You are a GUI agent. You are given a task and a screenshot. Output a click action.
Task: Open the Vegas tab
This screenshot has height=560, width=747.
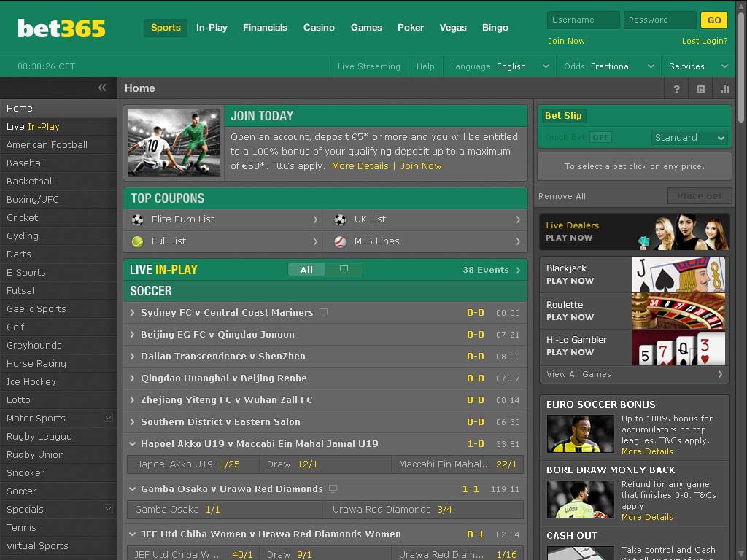coord(453,28)
